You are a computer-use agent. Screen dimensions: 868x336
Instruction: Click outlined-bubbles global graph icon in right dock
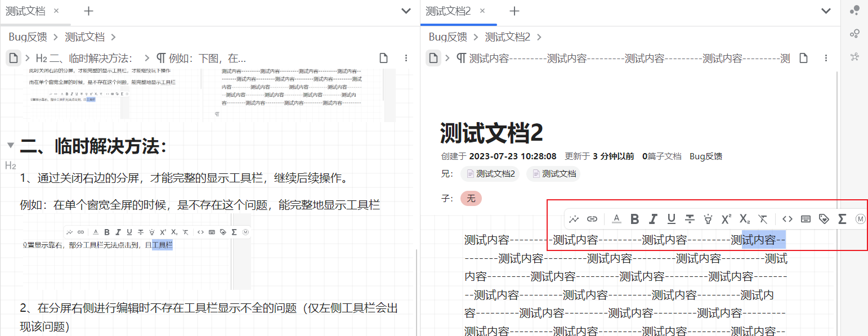coord(854,34)
